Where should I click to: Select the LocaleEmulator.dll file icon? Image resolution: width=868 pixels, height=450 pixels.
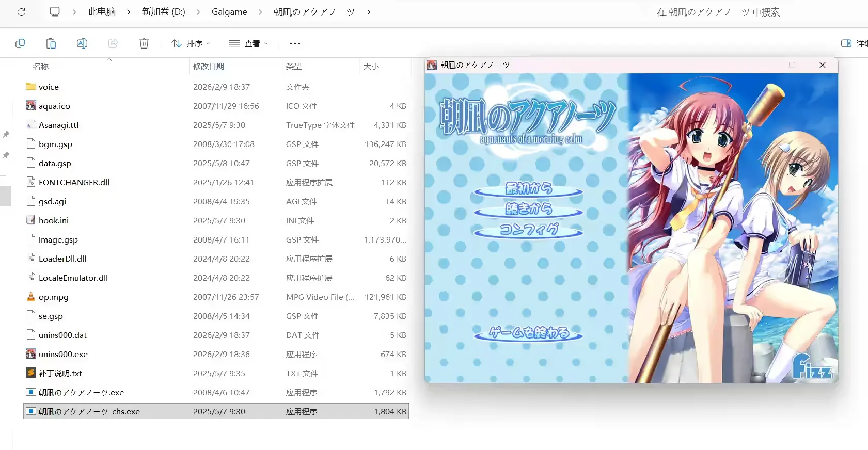tap(31, 278)
